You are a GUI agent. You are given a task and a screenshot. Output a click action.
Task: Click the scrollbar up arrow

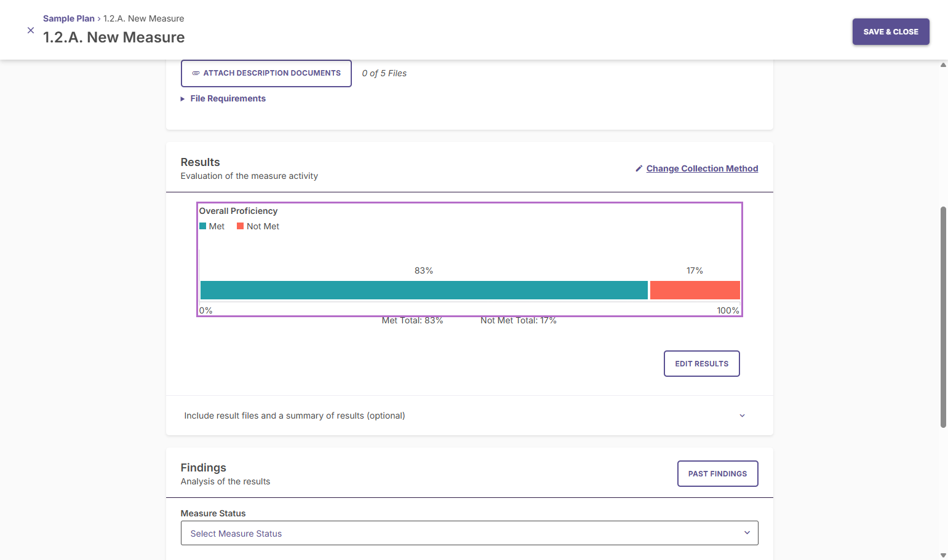(943, 65)
